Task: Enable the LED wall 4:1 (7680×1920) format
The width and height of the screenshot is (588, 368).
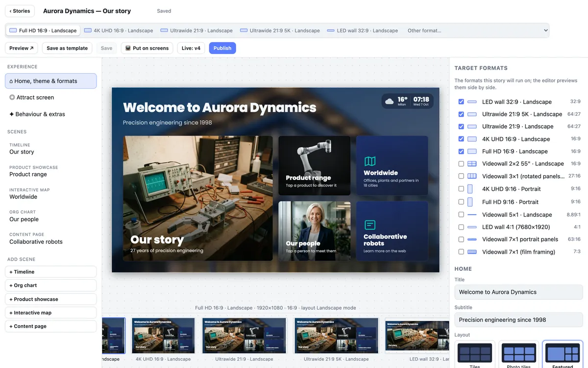Action: pos(461,227)
